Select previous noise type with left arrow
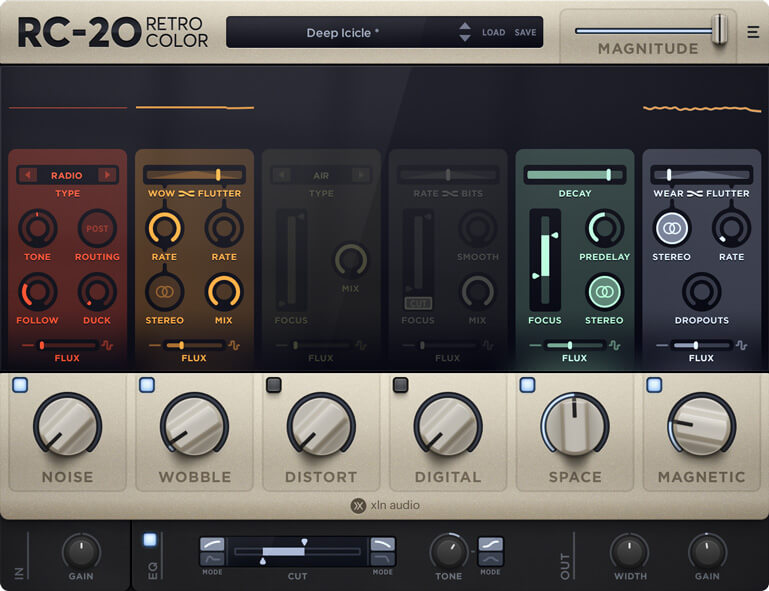 (28, 175)
